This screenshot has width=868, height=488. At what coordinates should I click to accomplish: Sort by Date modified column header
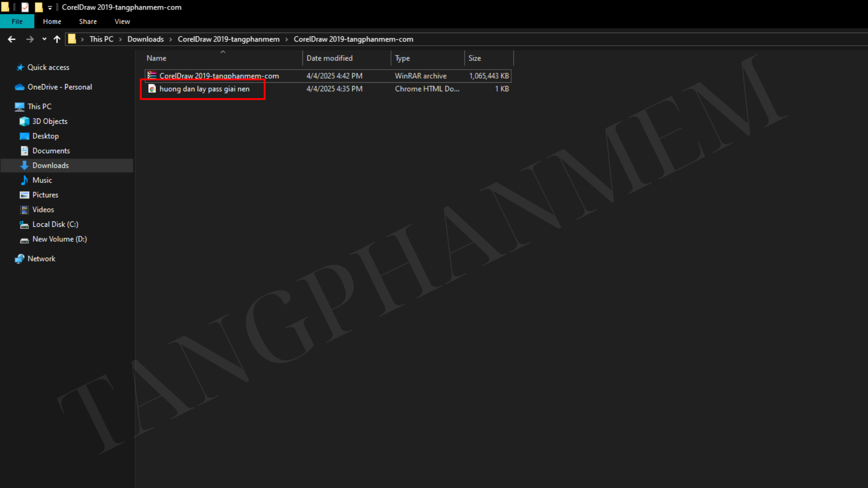pyautogui.click(x=329, y=58)
